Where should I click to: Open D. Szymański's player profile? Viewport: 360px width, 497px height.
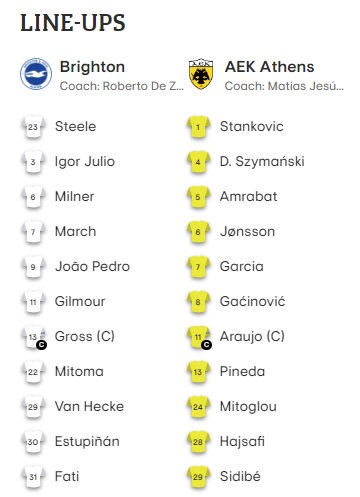pyautogui.click(x=262, y=162)
